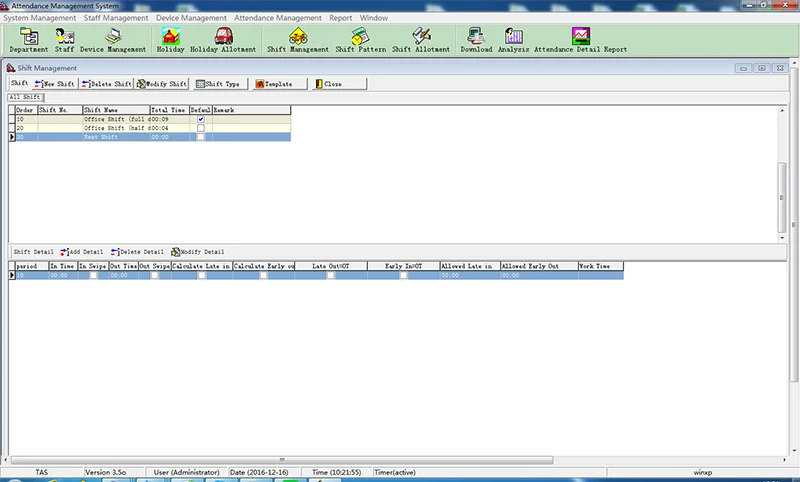The width and height of the screenshot is (800, 482).
Task: Click the Shift Name column header
Action: coord(116,110)
